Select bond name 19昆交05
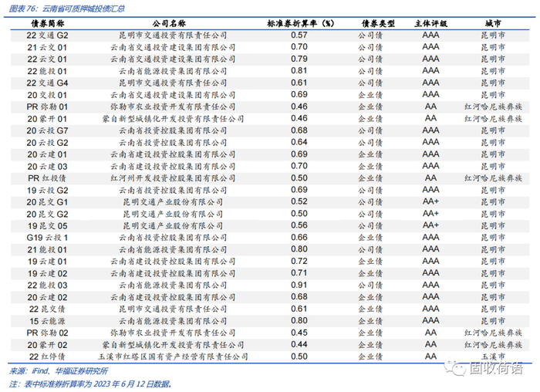The height and width of the screenshot is (392, 540). pos(48,226)
